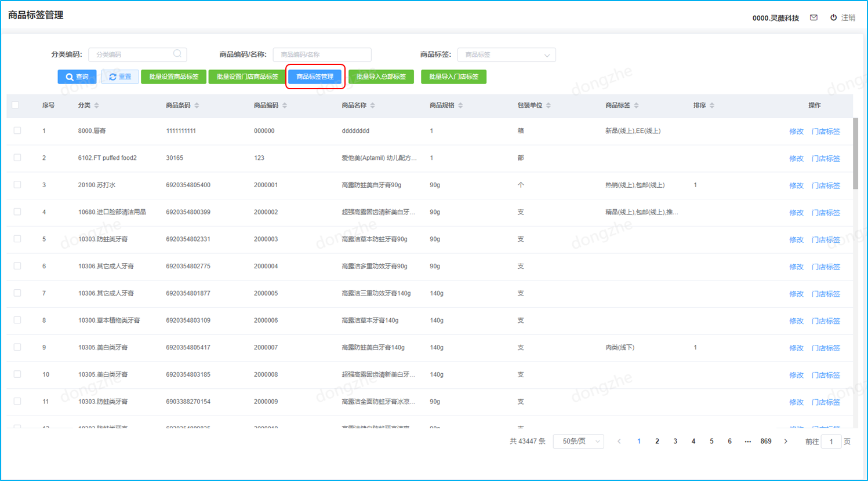Click the 查询 search button

tap(77, 76)
